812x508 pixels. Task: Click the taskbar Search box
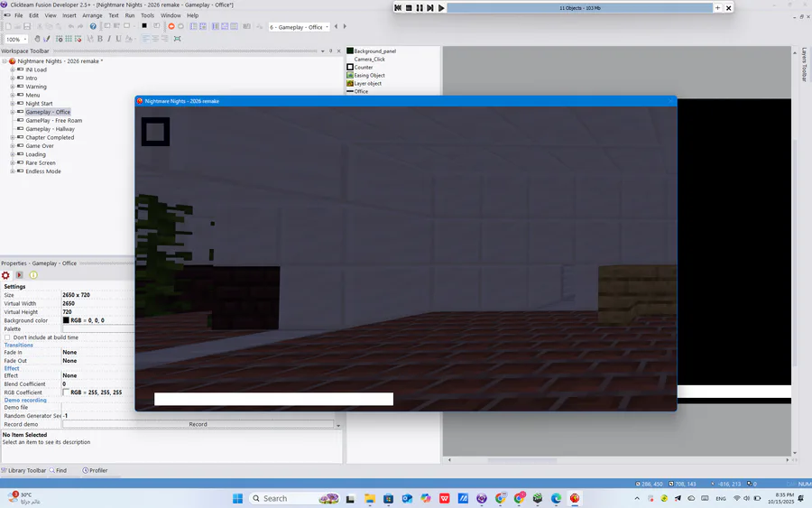(x=294, y=498)
